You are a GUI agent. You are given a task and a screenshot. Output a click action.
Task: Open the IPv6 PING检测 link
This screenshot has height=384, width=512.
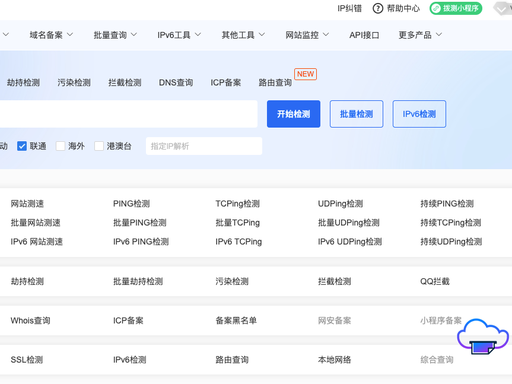pos(141,242)
